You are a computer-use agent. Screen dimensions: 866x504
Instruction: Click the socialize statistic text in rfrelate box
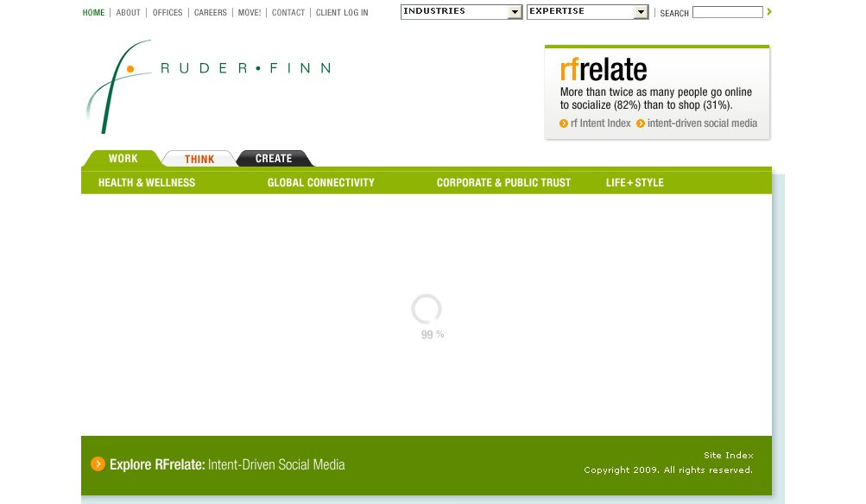656,98
